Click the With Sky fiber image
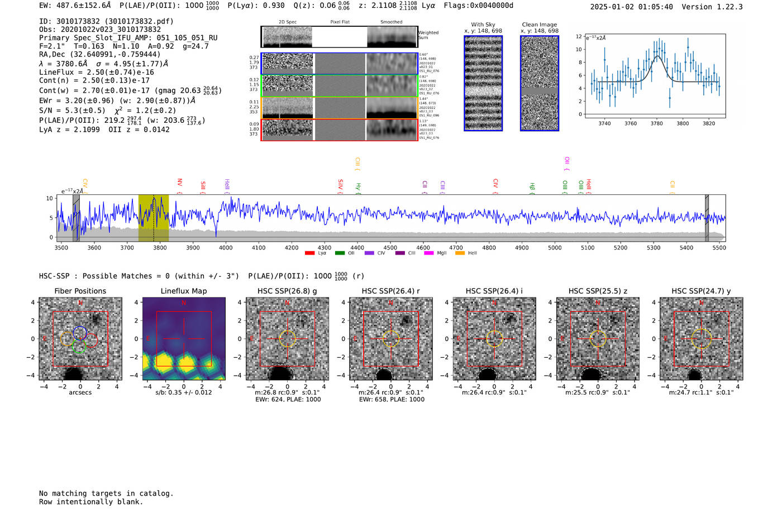The height and width of the screenshot is (532, 782). pos(483,83)
